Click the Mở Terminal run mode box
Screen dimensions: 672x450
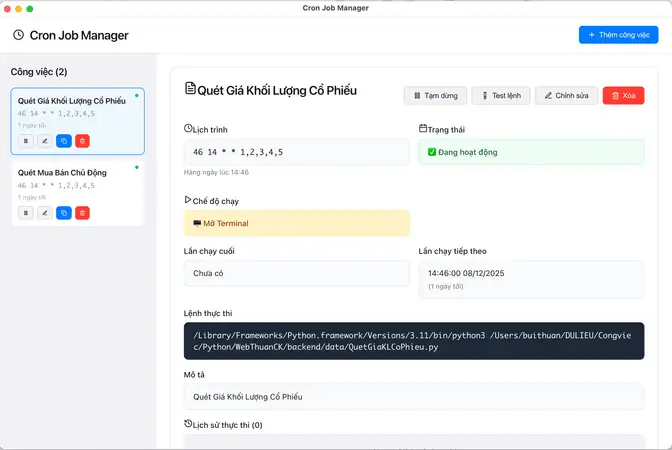297,223
